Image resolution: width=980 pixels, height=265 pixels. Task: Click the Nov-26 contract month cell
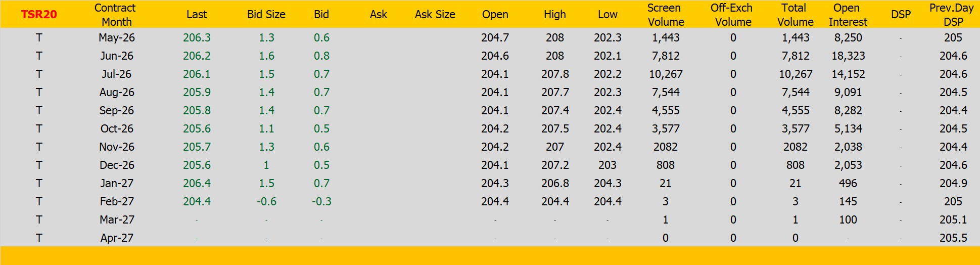coord(117,147)
